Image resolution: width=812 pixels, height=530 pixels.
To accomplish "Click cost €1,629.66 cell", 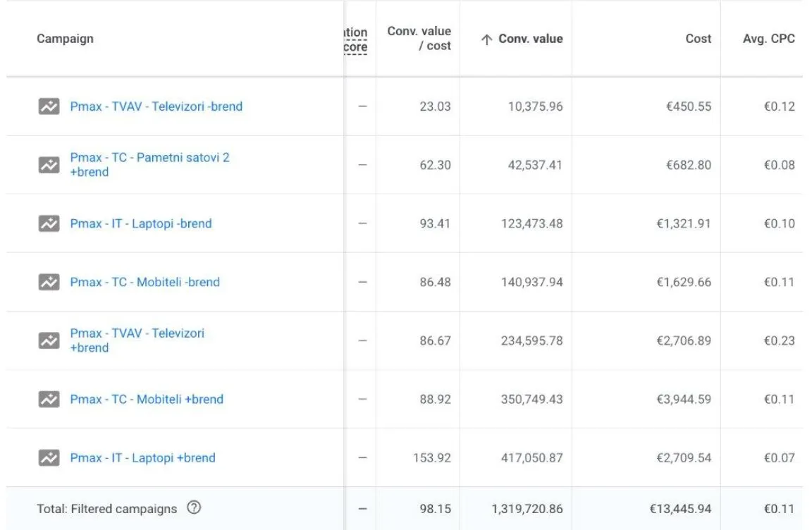I will [x=684, y=282].
